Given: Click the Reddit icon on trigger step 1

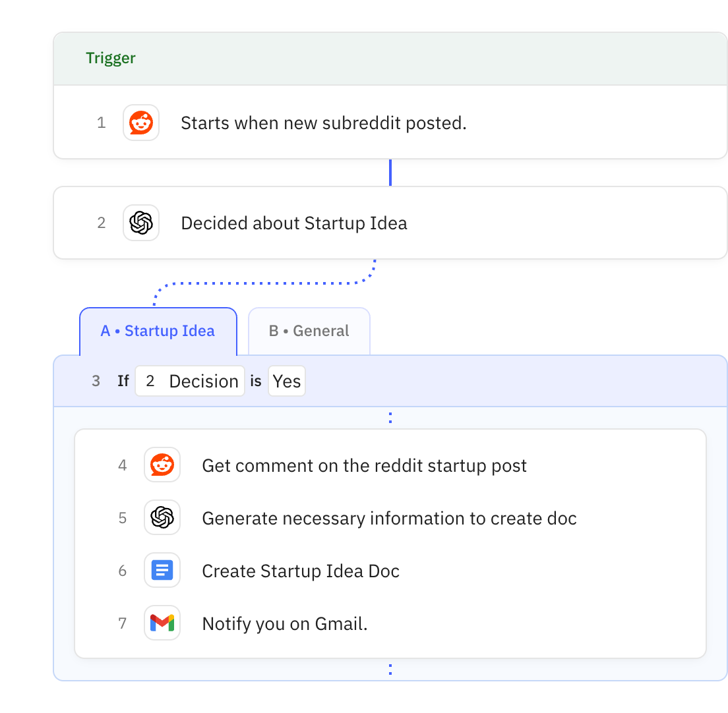Looking at the screenshot, I should (140, 123).
